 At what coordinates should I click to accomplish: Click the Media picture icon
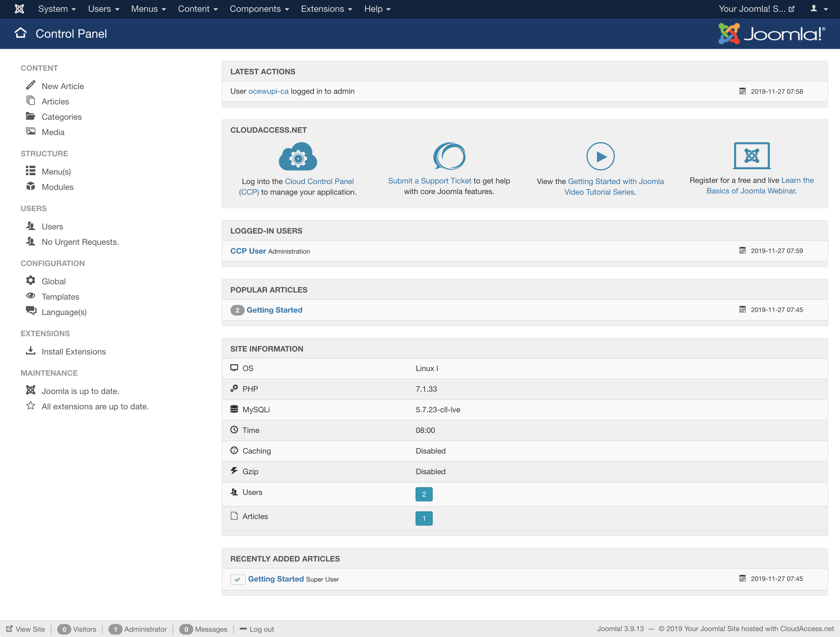coord(31,132)
